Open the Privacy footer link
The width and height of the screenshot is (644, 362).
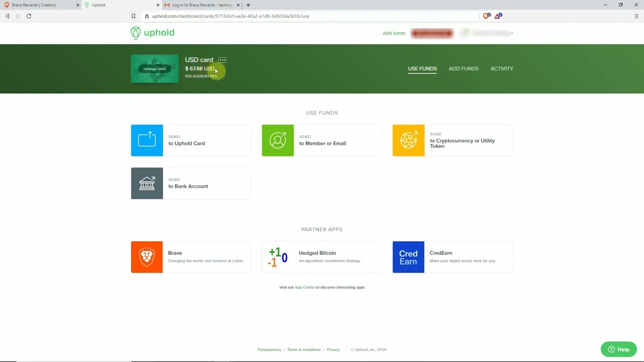(333, 349)
